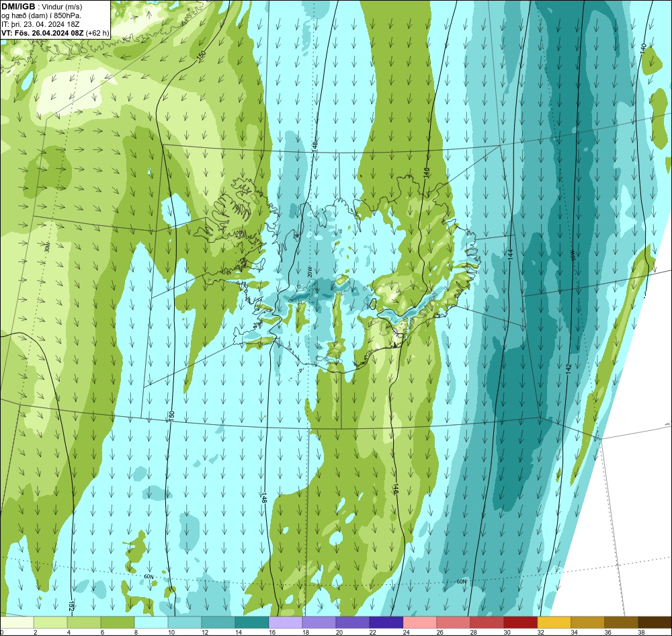The width and height of the screenshot is (672, 636).
Task: Select the 20–22 m/s violet legend swatch
Action: tap(353, 623)
